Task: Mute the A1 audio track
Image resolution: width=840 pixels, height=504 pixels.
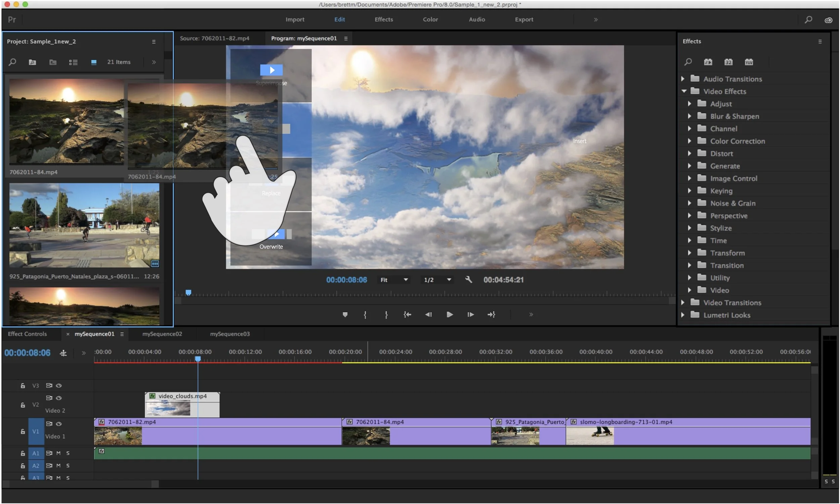Action: pyautogui.click(x=58, y=453)
